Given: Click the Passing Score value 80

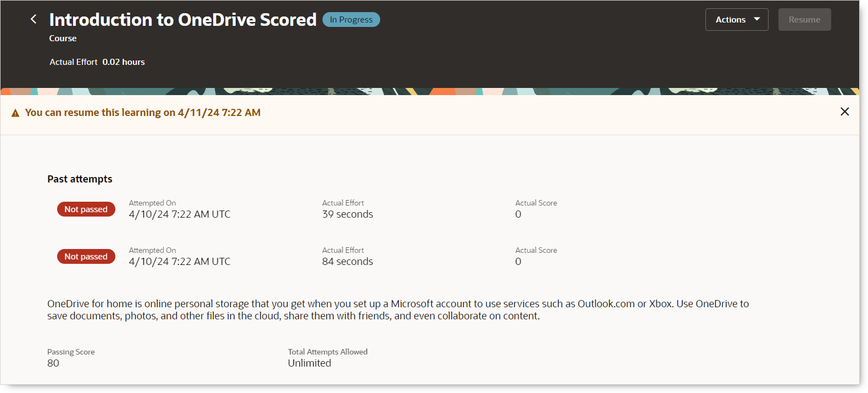Looking at the screenshot, I should [53, 363].
